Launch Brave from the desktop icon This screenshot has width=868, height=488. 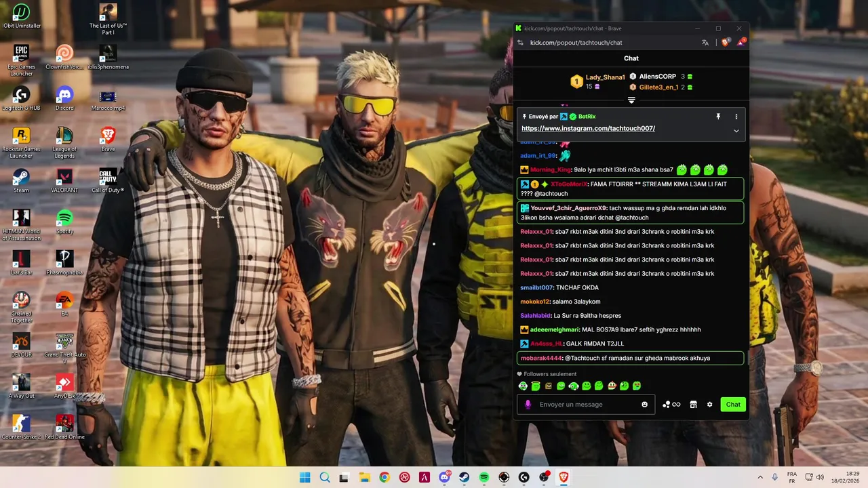tap(108, 139)
